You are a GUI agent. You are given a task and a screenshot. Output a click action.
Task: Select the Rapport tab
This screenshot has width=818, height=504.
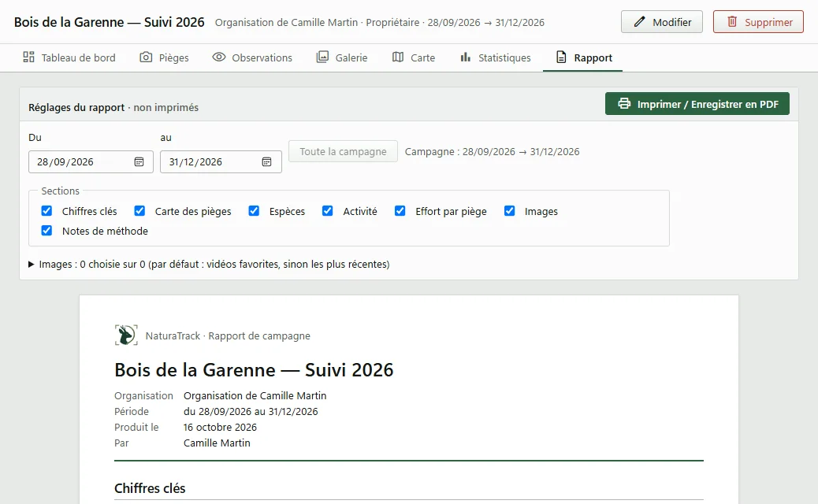click(584, 57)
